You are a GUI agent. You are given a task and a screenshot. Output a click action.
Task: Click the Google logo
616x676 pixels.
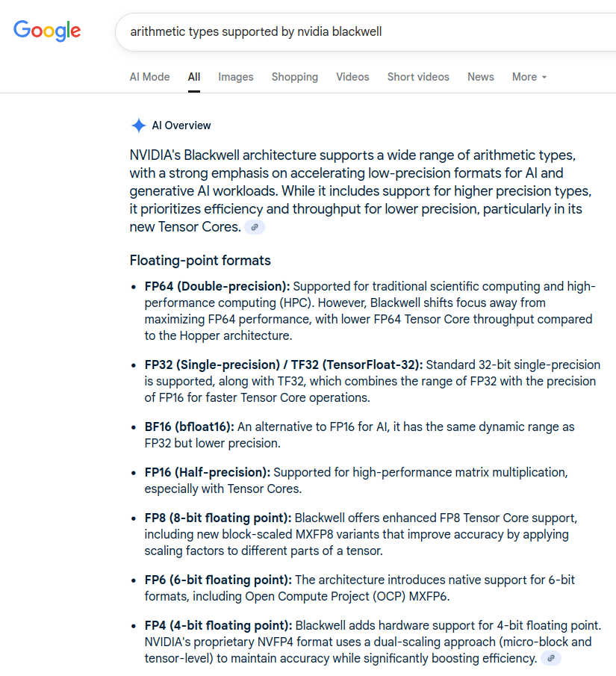click(x=47, y=31)
